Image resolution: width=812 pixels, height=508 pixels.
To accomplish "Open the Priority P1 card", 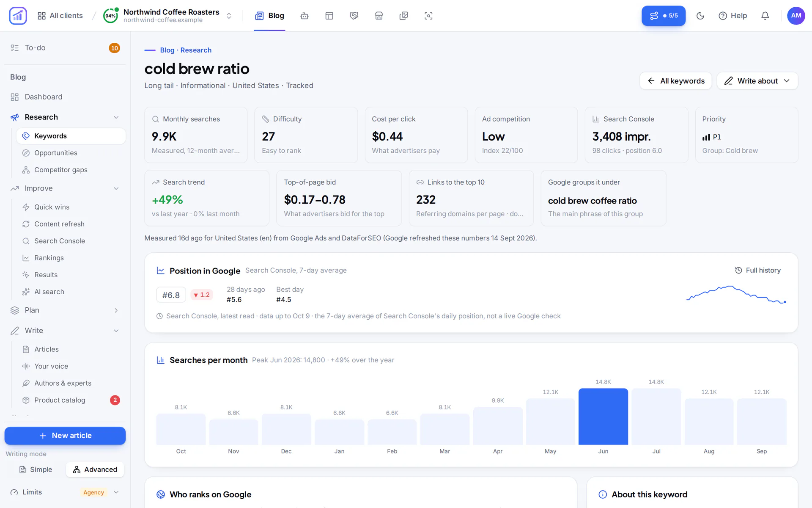I will [746, 135].
